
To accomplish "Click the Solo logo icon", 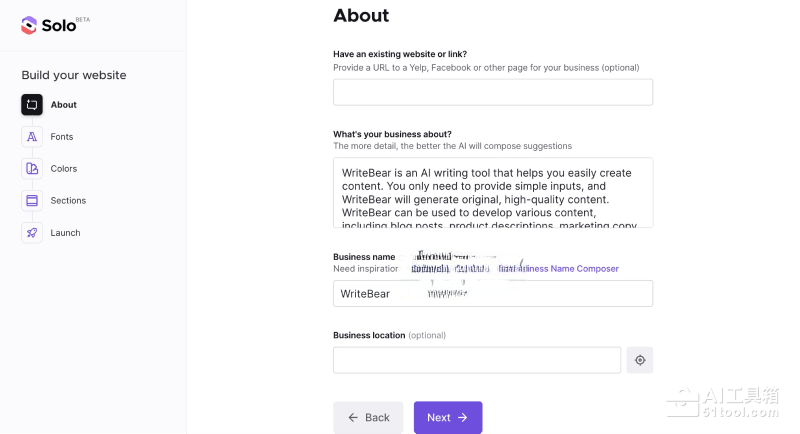I will pyautogui.click(x=29, y=25).
